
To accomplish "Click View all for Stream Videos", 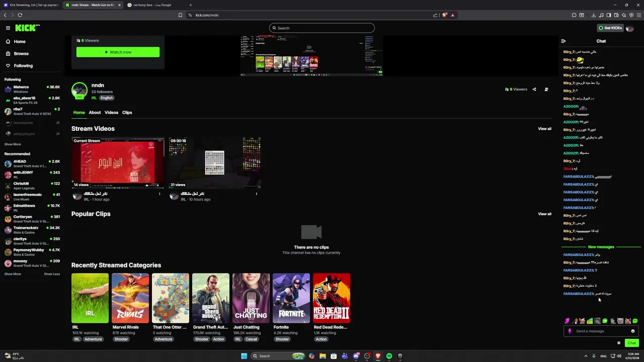I will 544,129.
